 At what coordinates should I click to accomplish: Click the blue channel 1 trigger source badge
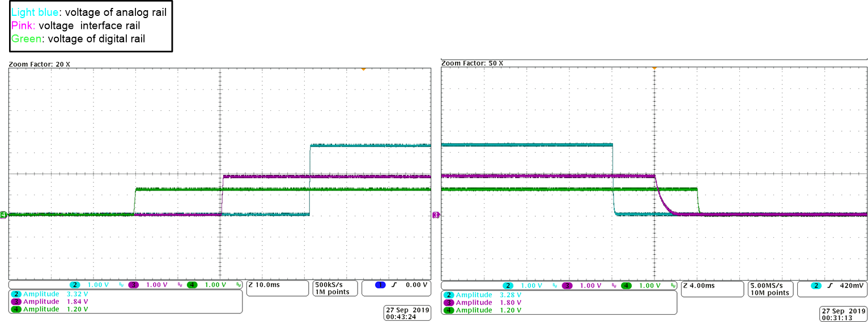click(x=381, y=285)
